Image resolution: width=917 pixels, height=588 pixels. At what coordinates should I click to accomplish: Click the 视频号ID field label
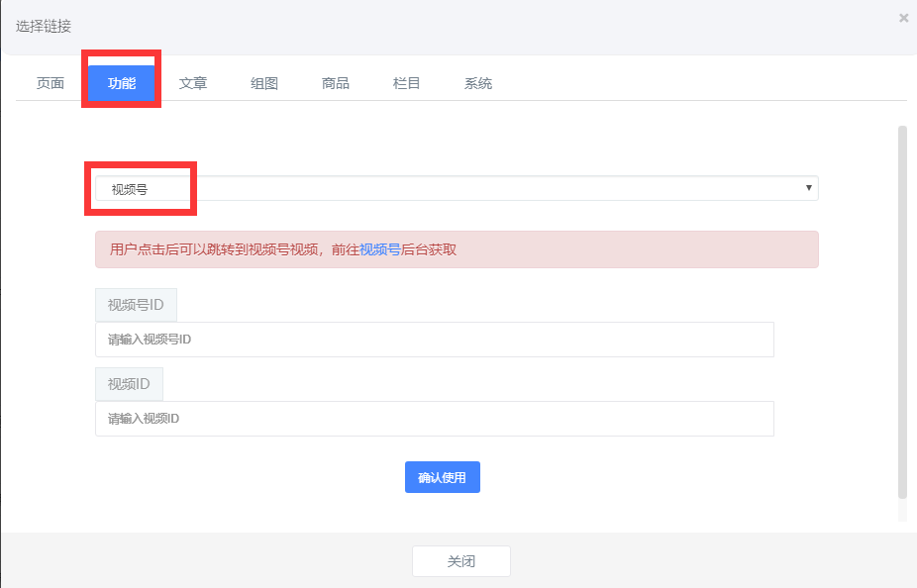tap(136, 305)
